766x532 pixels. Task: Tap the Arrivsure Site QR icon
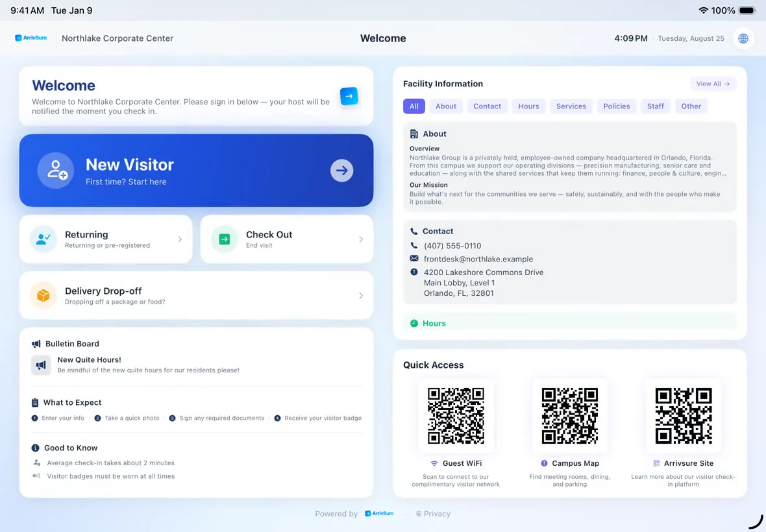click(656, 463)
